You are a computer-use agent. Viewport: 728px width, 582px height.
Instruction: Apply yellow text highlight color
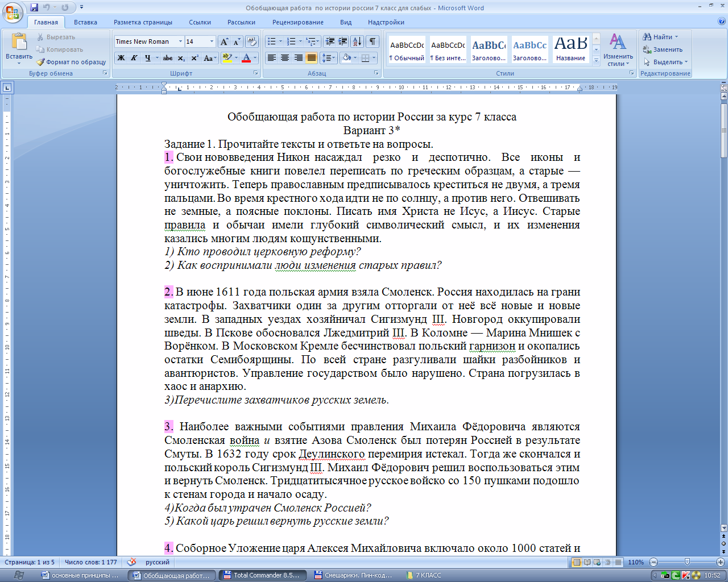point(227,58)
